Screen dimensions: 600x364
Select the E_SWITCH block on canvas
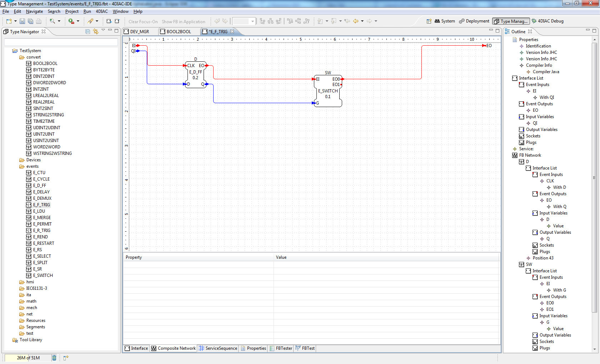coord(328,91)
